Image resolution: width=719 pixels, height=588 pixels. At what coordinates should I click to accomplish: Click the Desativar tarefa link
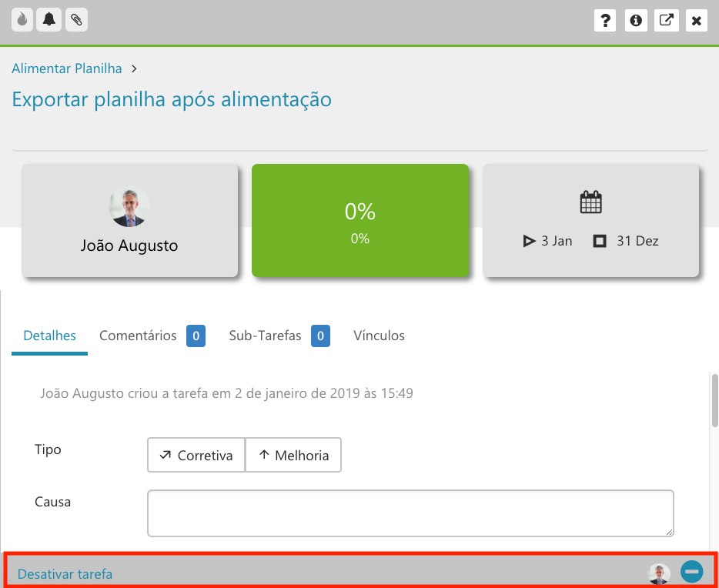(x=65, y=574)
